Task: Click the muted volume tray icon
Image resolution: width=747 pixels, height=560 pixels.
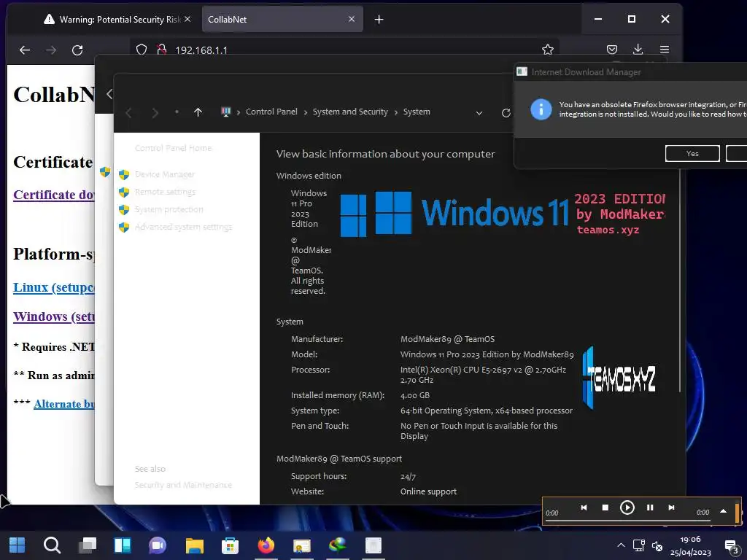Action: pyautogui.click(x=657, y=545)
